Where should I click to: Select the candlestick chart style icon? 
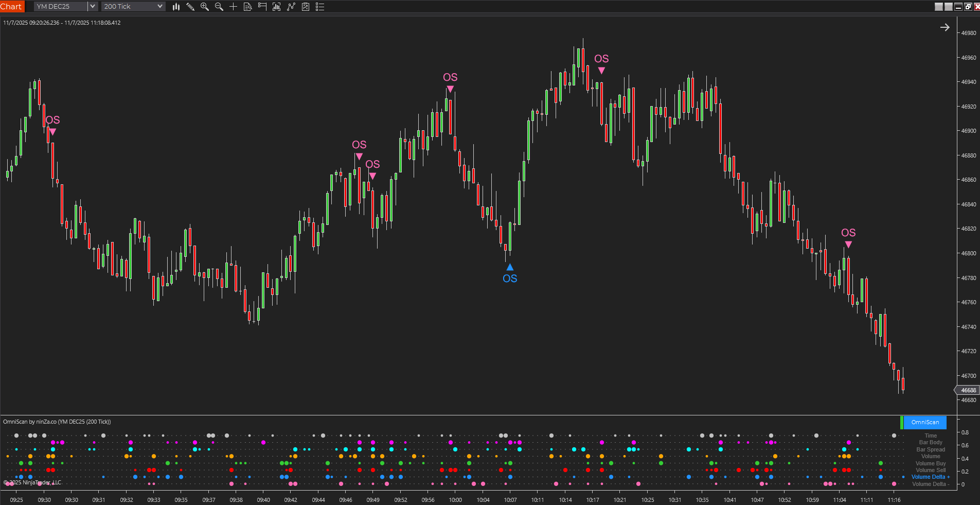pyautogui.click(x=176, y=7)
